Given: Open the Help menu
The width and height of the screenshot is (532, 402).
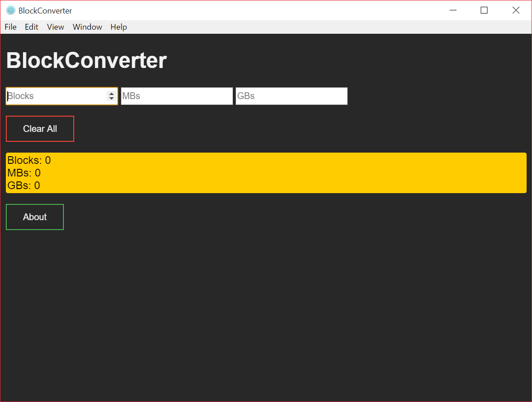Looking at the screenshot, I should [x=119, y=27].
